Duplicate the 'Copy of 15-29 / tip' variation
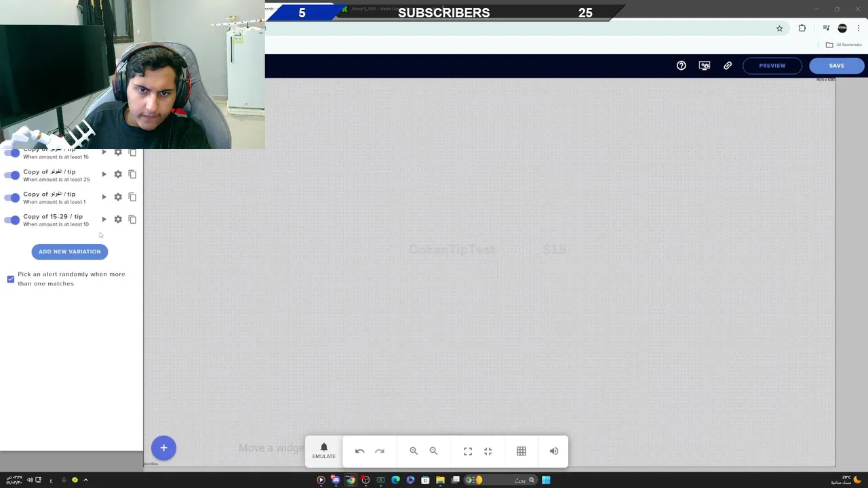The width and height of the screenshot is (868, 488). coord(132,219)
